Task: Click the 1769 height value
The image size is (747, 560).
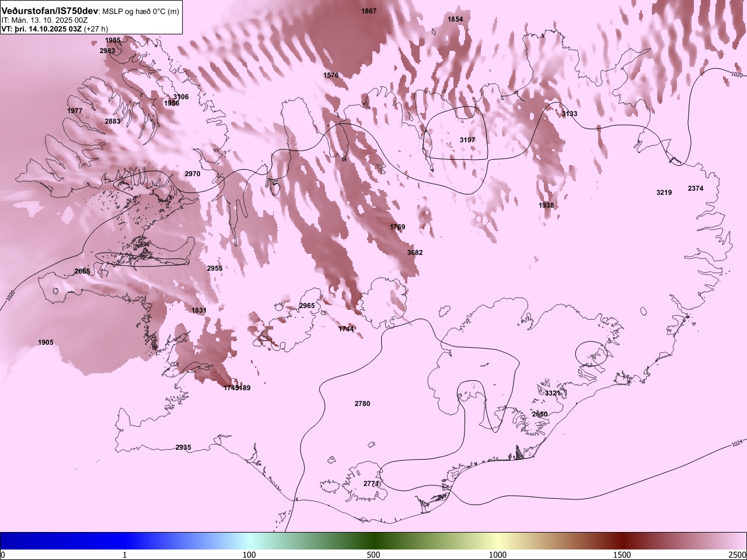Action: (x=397, y=227)
